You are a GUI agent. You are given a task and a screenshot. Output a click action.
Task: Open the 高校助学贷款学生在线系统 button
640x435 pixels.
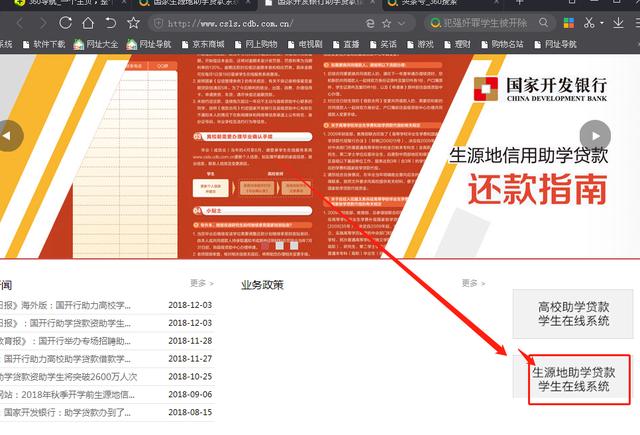point(573,313)
